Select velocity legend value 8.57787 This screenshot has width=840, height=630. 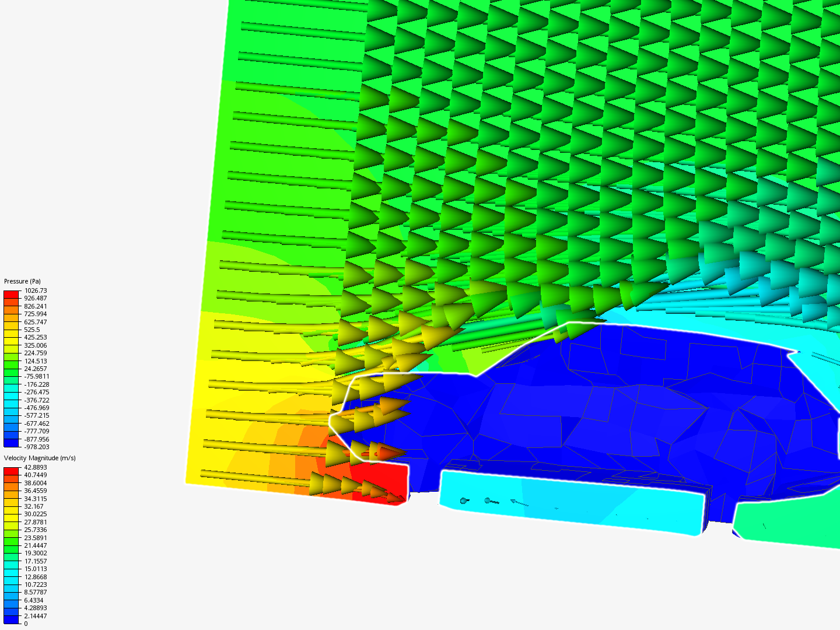pos(36,592)
